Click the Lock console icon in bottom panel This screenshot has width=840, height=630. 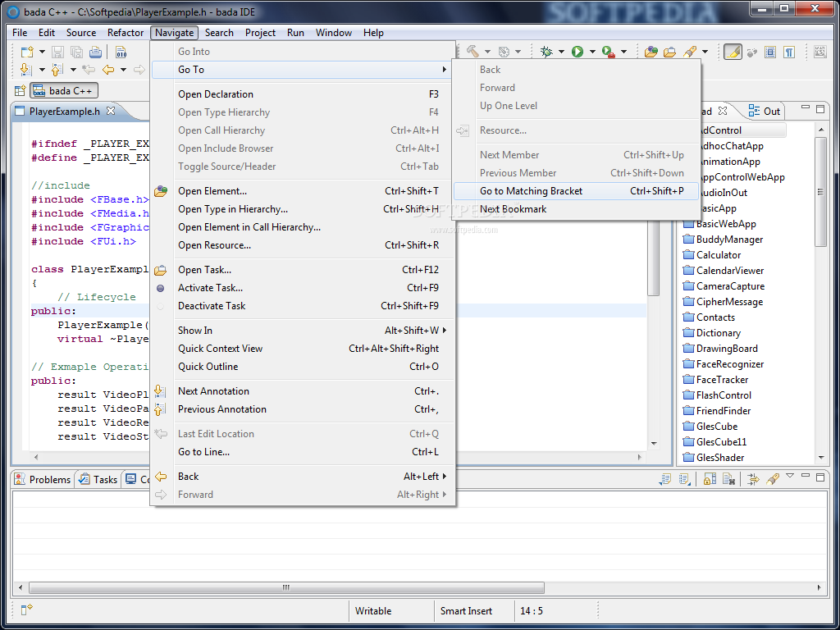710,478
